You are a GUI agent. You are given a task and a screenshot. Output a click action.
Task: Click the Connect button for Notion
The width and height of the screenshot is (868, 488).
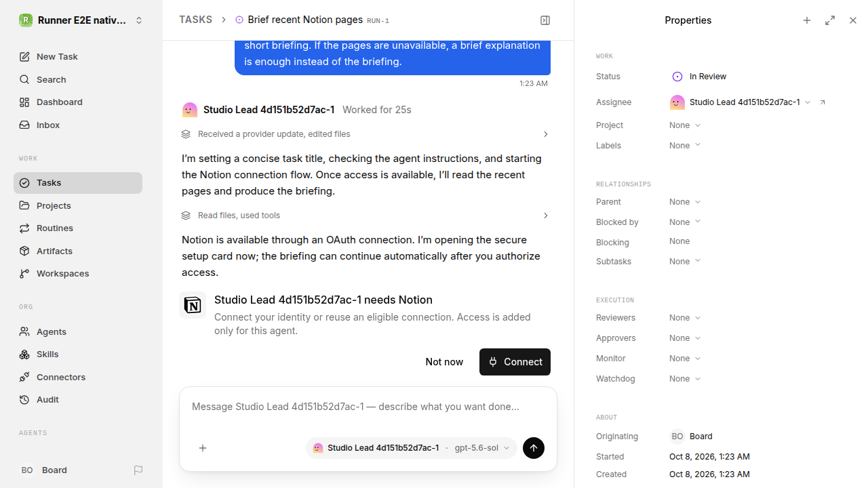click(515, 362)
